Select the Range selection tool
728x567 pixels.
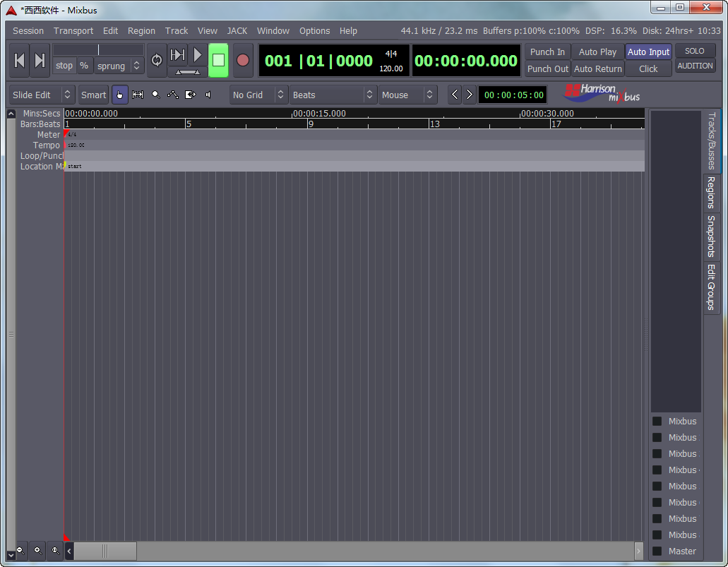point(138,95)
